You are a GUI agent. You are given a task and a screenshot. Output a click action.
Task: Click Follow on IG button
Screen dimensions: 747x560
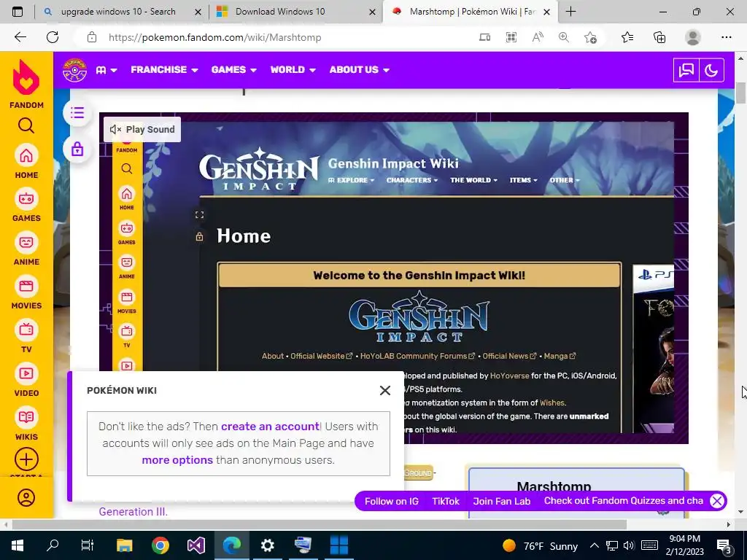point(392,501)
